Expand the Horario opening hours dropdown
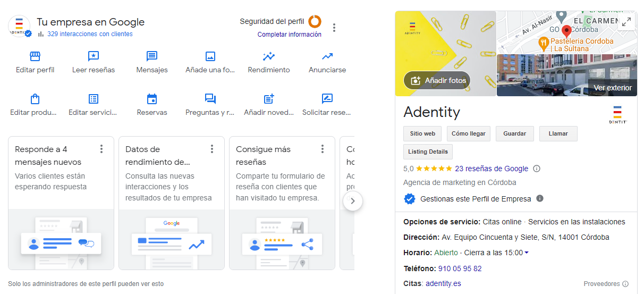This screenshot has height=294, width=644. [527, 253]
